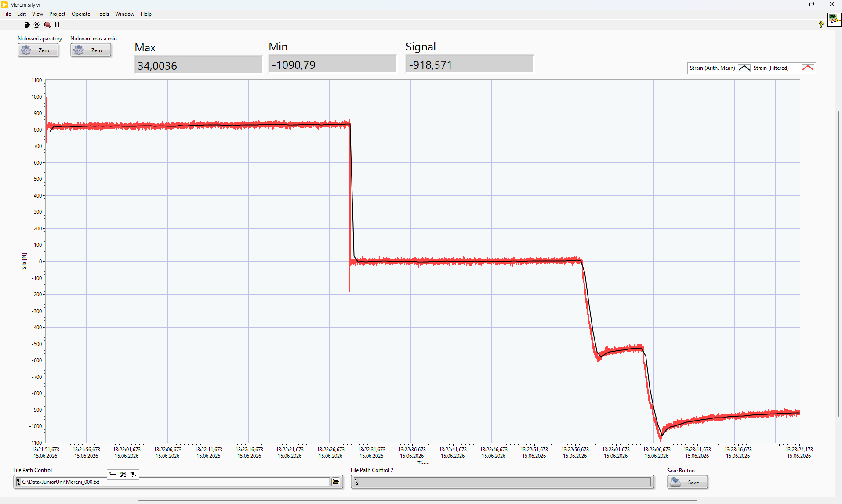Click the Max indicator showing 34,0036

click(x=198, y=65)
